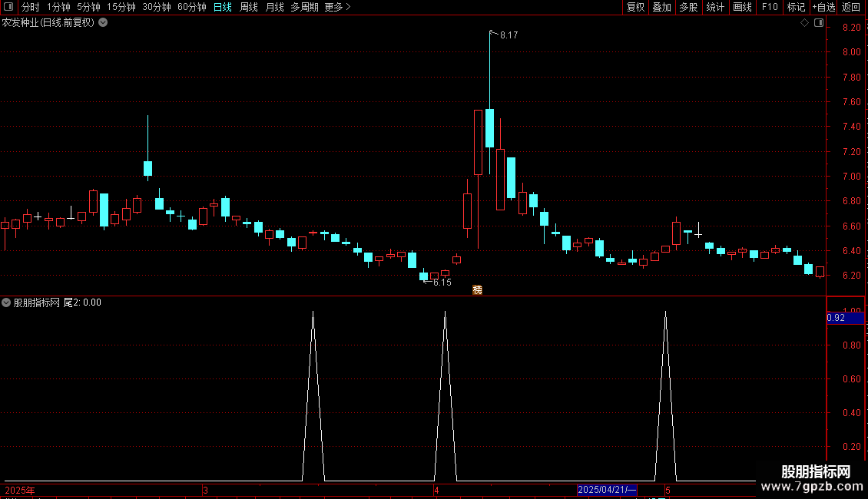The width and height of the screenshot is (868, 499).
Task: Switch to the 周线 weekly chart
Action: click(249, 7)
